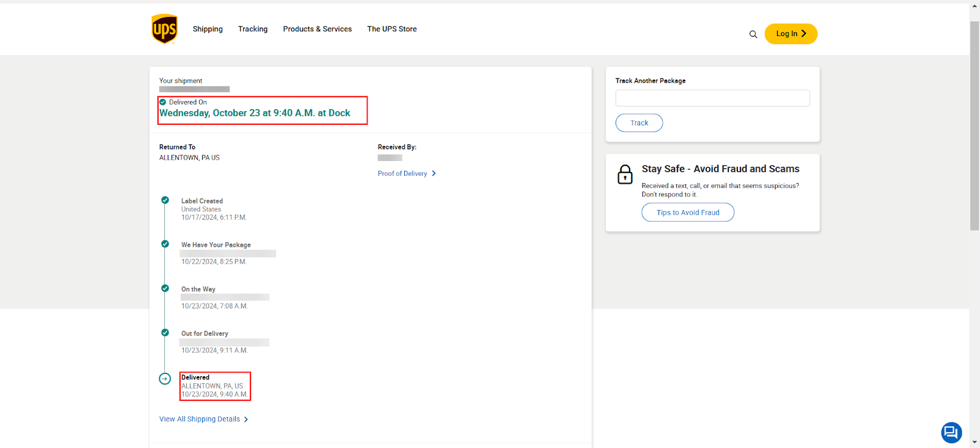
Task: Open the search magnifier icon
Action: point(753,34)
